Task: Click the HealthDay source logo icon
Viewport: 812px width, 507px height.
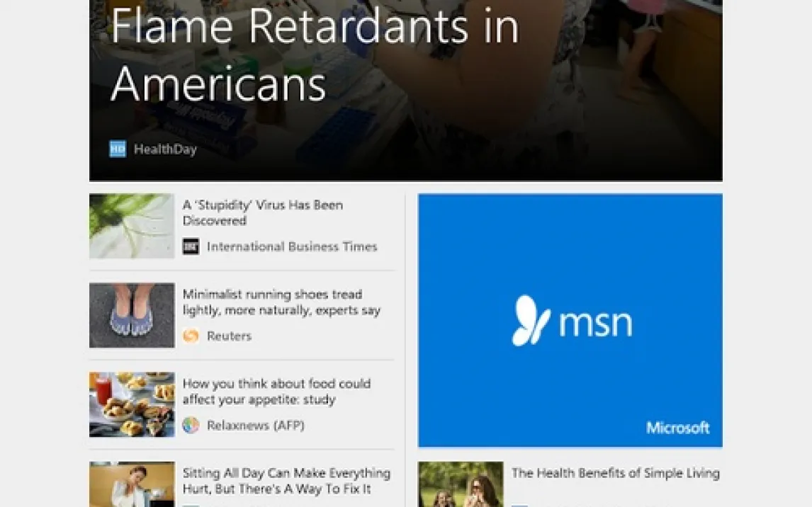Action: click(x=118, y=149)
